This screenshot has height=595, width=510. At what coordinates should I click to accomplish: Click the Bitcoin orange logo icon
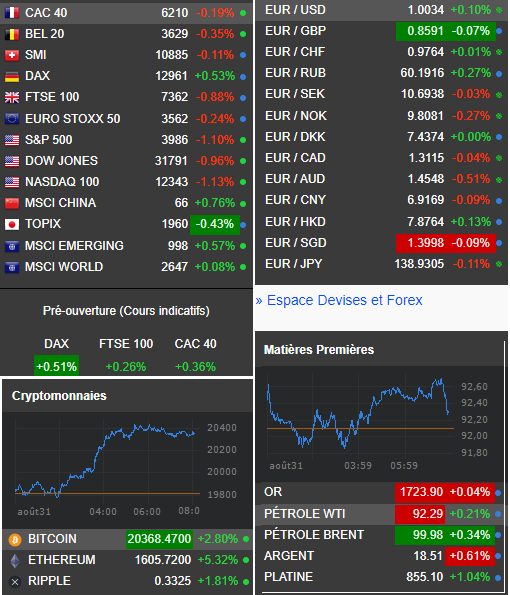(15, 539)
